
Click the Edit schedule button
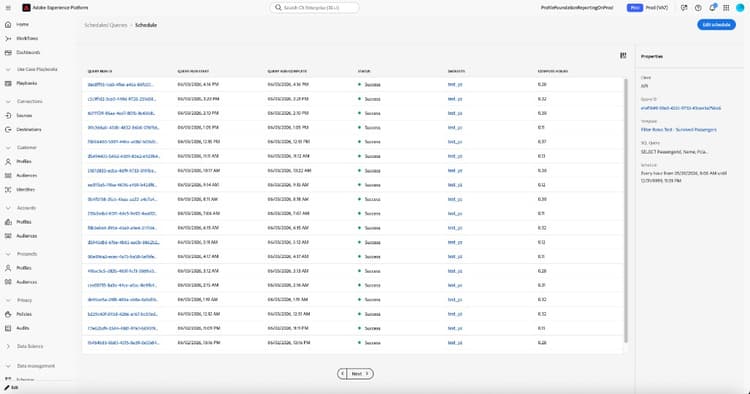[716, 25]
